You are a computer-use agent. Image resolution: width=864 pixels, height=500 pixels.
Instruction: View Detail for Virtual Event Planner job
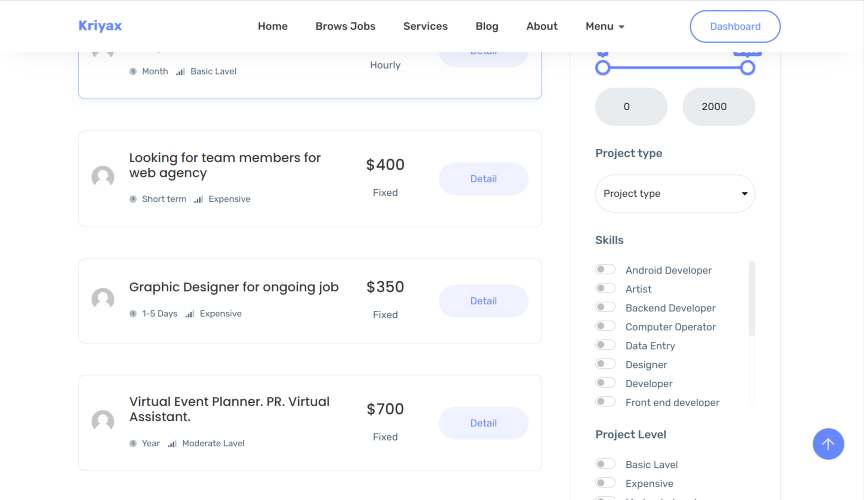[483, 423]
